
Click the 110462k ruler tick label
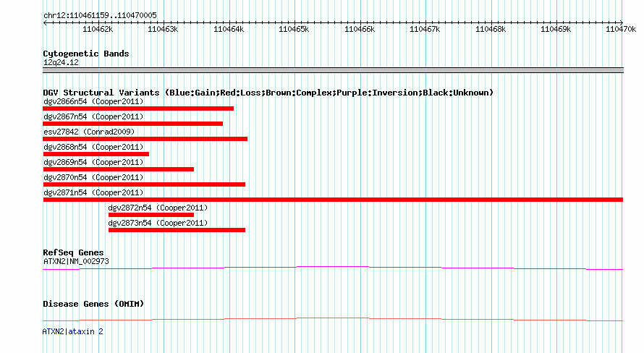(x=98, y=29)
